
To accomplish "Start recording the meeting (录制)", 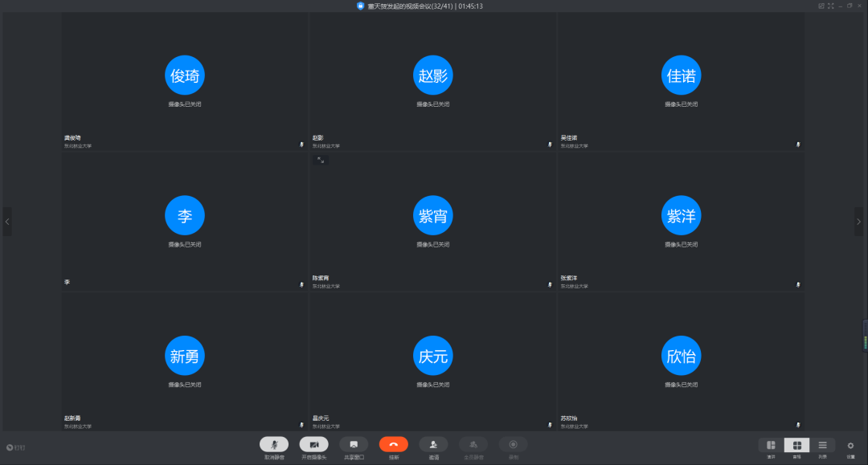I will tap(513, 444).
